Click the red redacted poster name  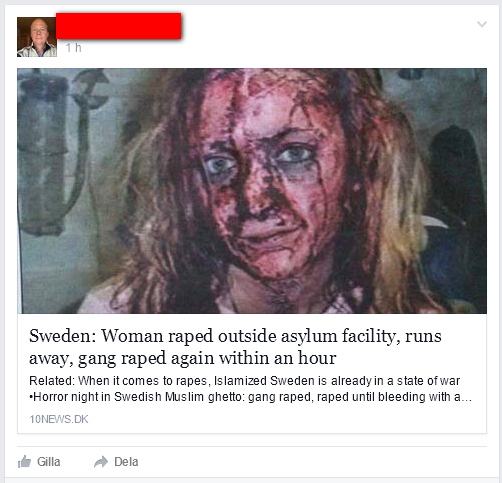pos(118,26)
